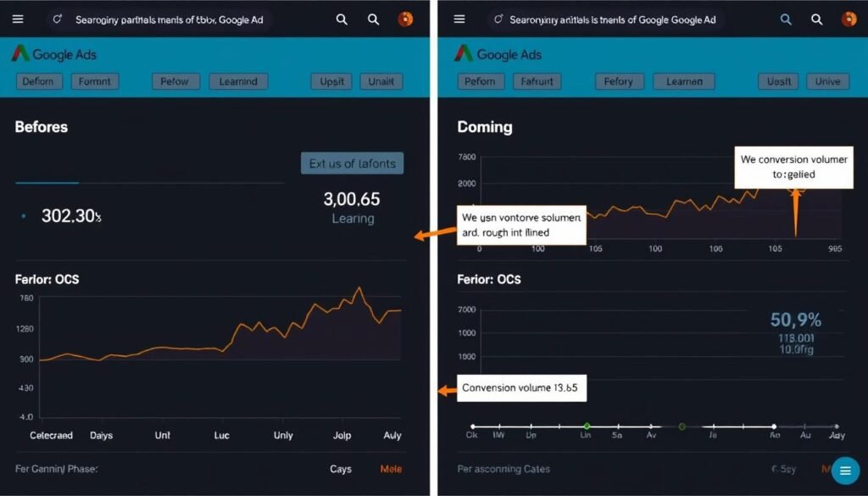Select the first magnifying glass search icon
868x496 pixels.
pyautogui.click(x=342, y=19)
